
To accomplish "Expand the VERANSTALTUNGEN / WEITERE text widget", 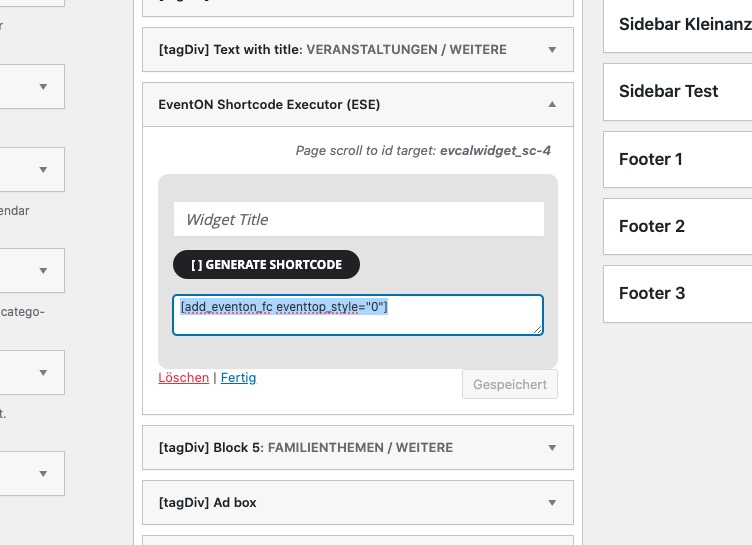I will [x=552, y=50].
